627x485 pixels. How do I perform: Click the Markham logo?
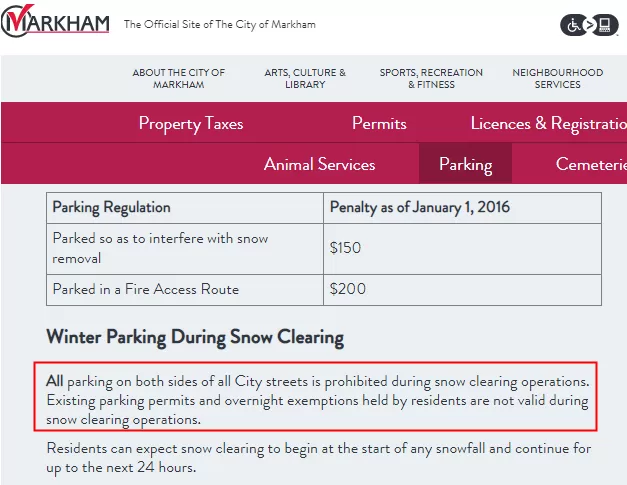[55, 21]
